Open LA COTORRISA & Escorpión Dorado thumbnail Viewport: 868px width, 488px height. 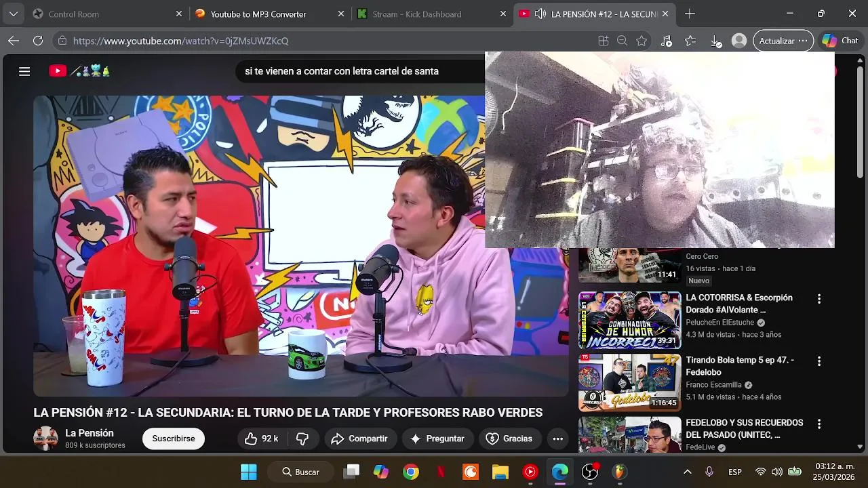click(x=629, y=320)
